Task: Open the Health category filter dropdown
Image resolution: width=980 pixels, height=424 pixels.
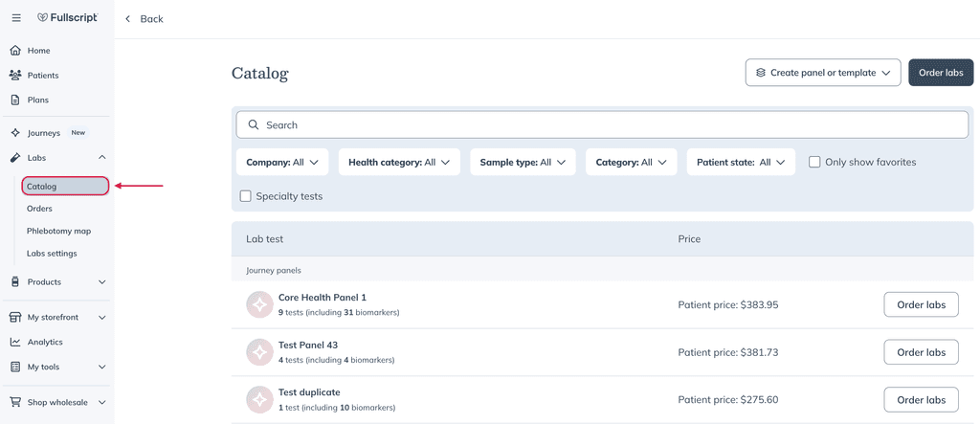Action: pyautogui.click(x=399, y=162)
